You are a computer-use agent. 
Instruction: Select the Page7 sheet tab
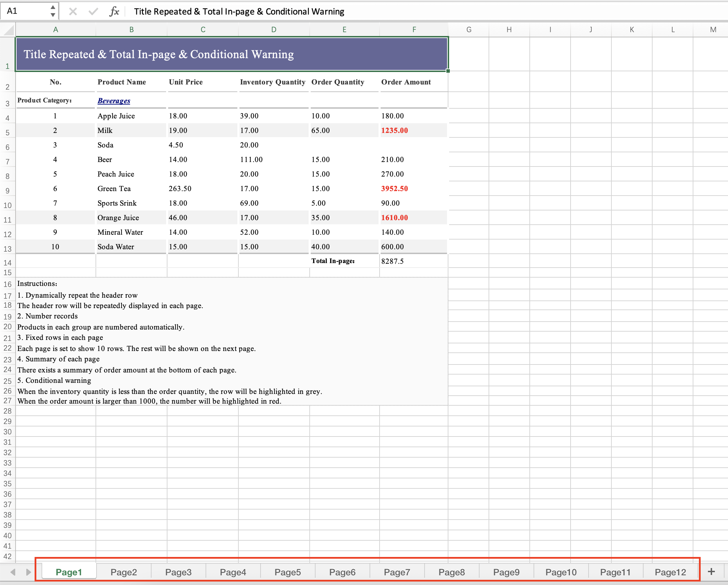(x=397, y=572)
